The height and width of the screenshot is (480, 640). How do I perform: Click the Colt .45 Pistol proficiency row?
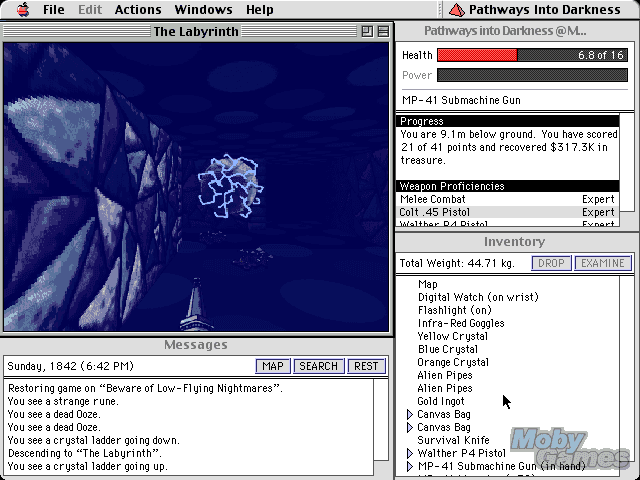tap(507, 212)
